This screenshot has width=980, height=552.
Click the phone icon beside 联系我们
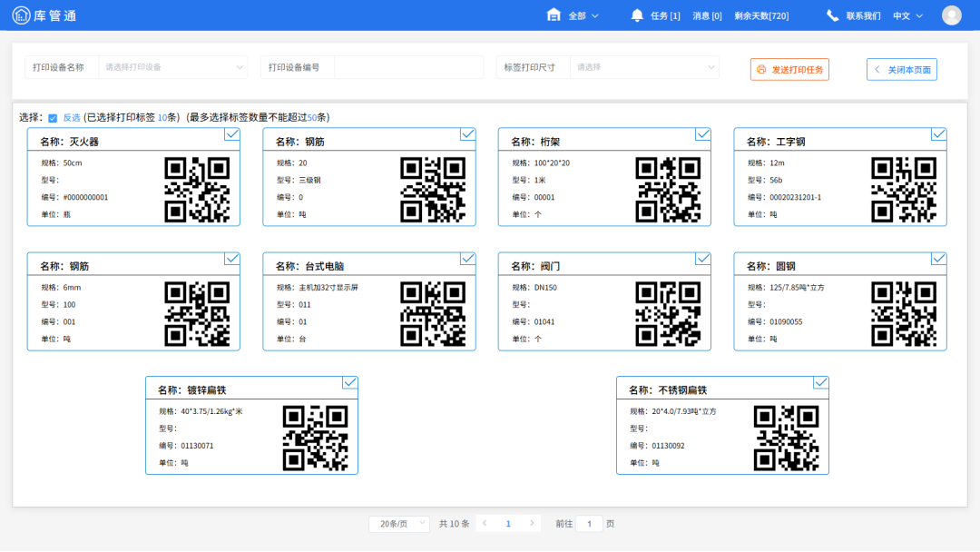[x=832, y=15]
